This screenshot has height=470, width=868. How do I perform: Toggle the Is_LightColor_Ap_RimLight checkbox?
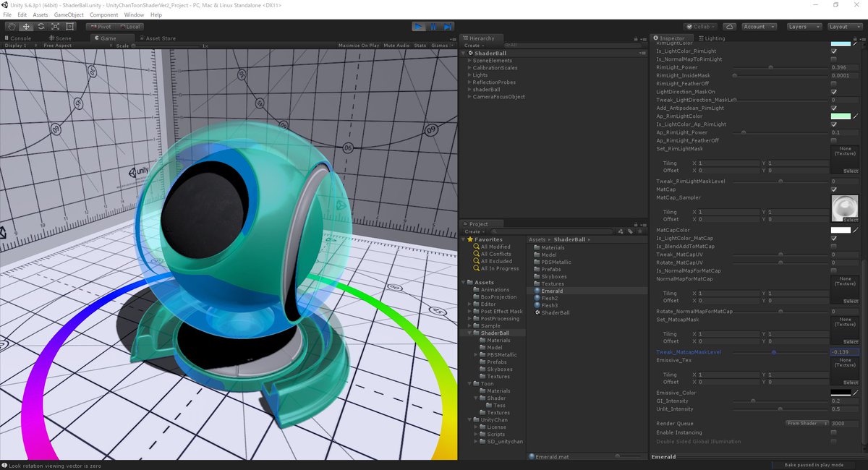point(834,124)
